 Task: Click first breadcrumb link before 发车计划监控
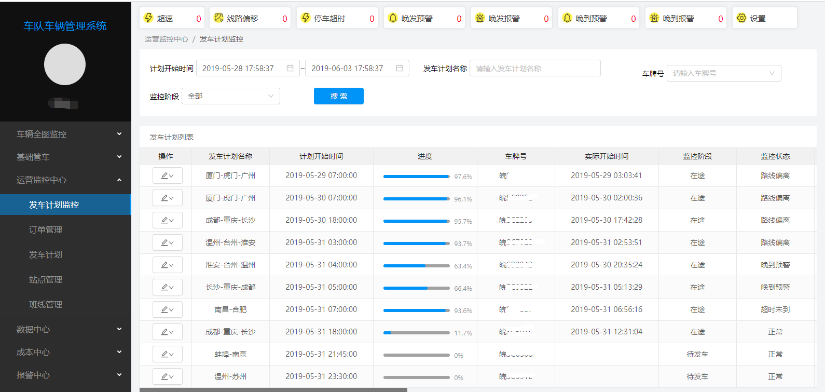(x=166, y=39)
